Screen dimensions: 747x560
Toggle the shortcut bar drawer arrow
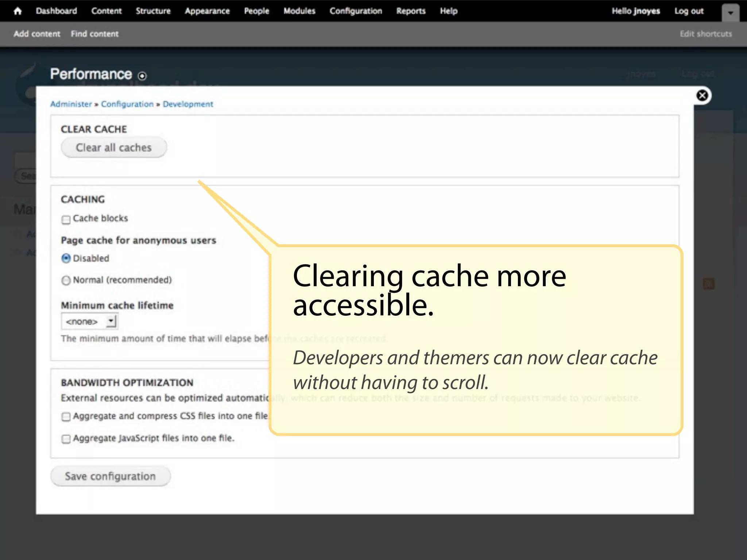(730, 13)
